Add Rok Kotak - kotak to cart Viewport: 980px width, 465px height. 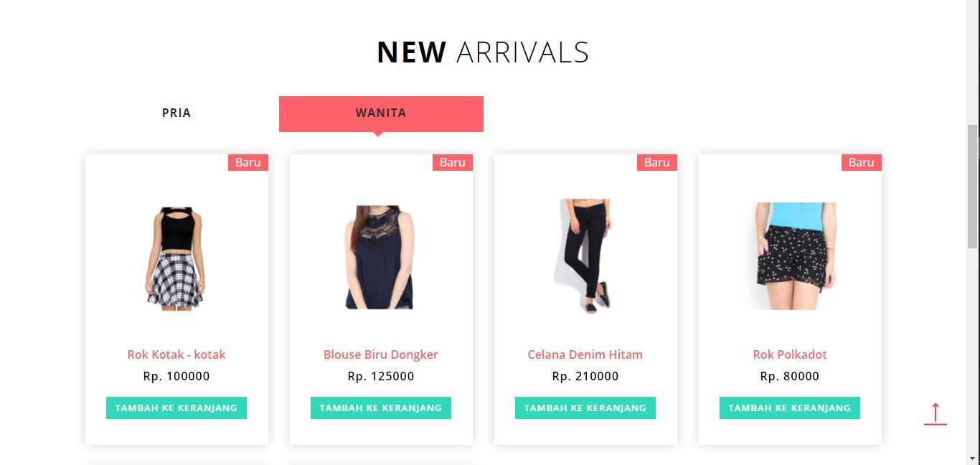click(x=176, y=408)
